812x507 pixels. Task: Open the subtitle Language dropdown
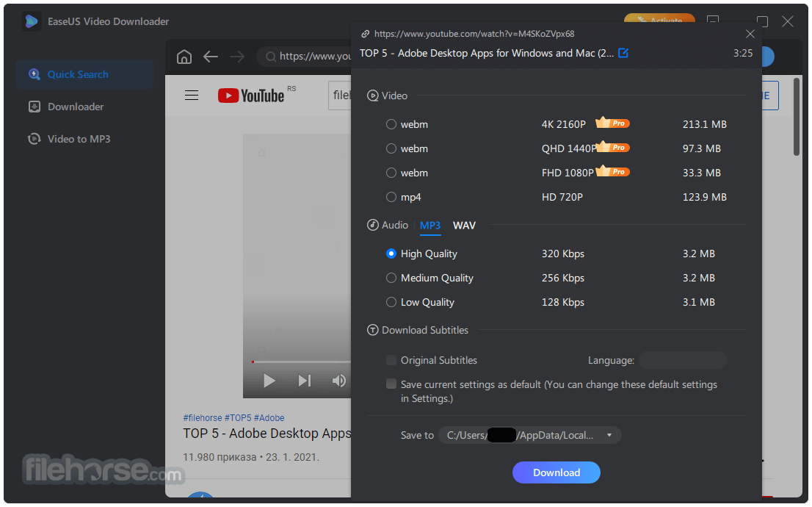(683, 360)
